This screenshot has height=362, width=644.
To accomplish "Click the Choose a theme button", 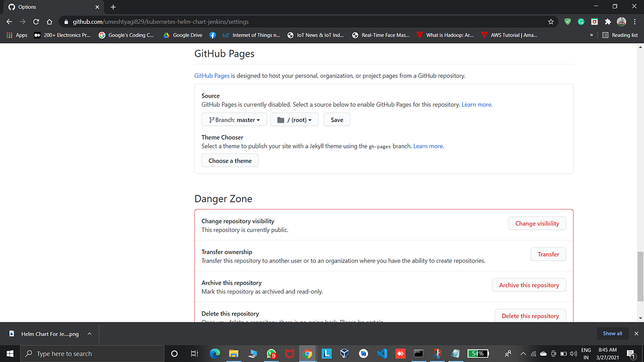I will coord(230,160).
